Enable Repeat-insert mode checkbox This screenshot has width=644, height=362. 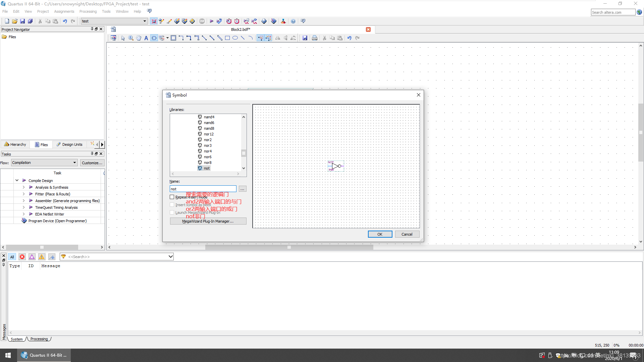[172, 197]
